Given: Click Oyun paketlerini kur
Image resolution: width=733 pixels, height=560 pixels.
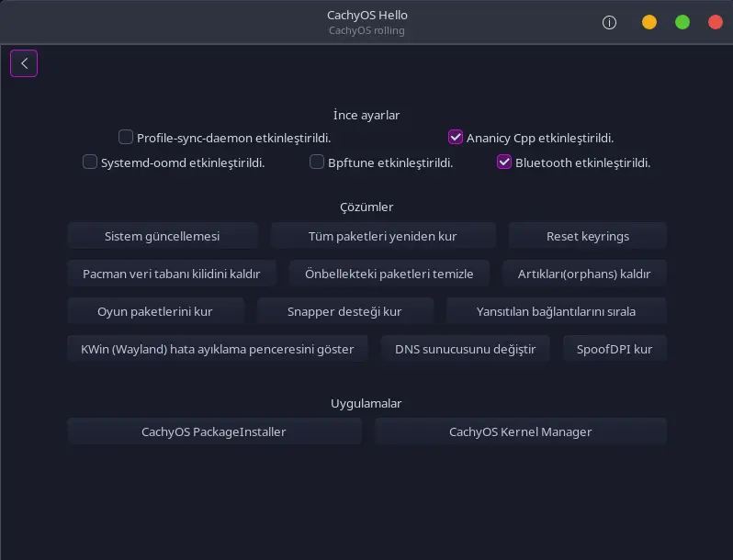Looking at the screenshot, I should tap(155, 311).
